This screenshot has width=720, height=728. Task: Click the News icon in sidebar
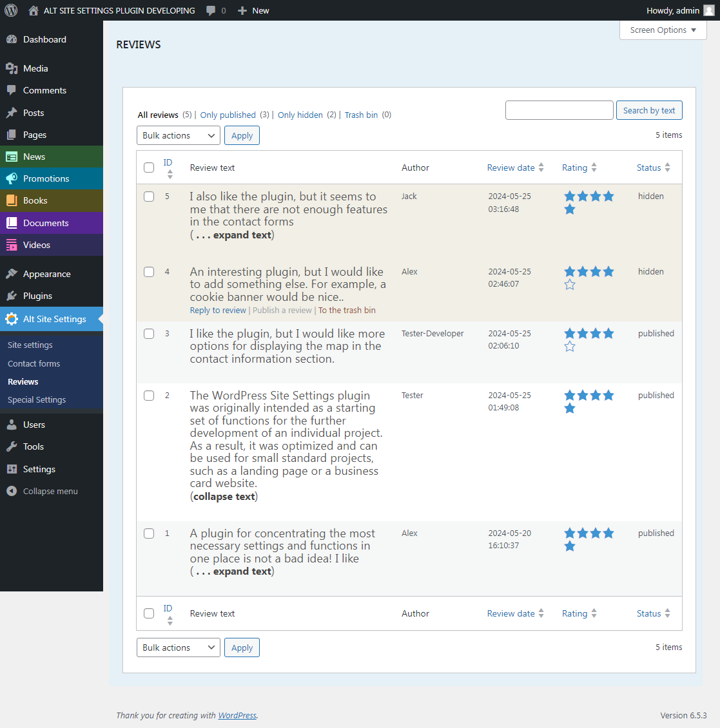[x=12, y=157]
